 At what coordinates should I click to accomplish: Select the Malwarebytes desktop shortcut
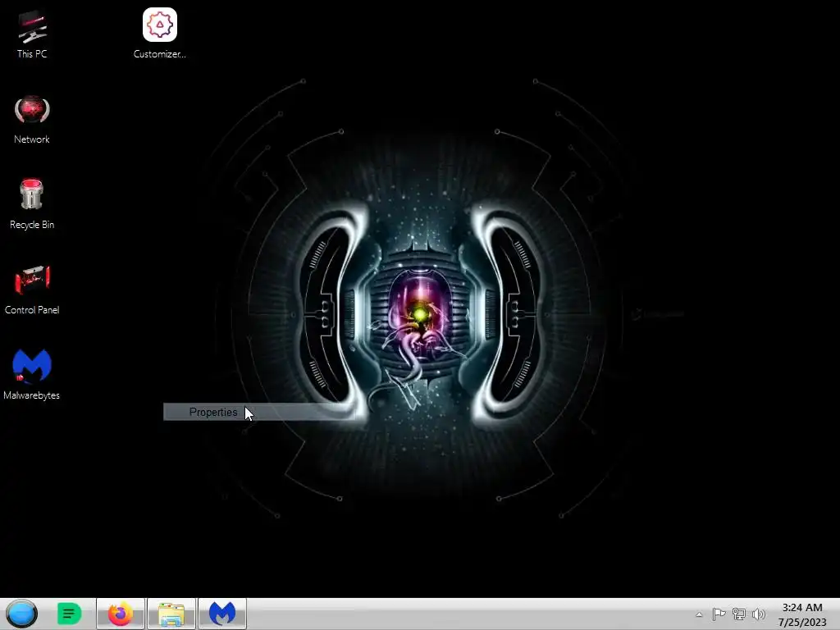[x=32, y=374]
